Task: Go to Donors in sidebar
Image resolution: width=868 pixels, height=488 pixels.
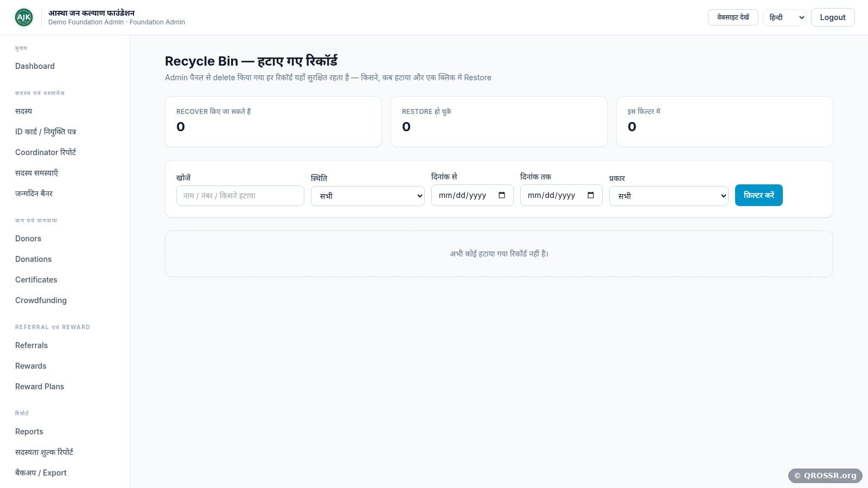Action: 28,239
